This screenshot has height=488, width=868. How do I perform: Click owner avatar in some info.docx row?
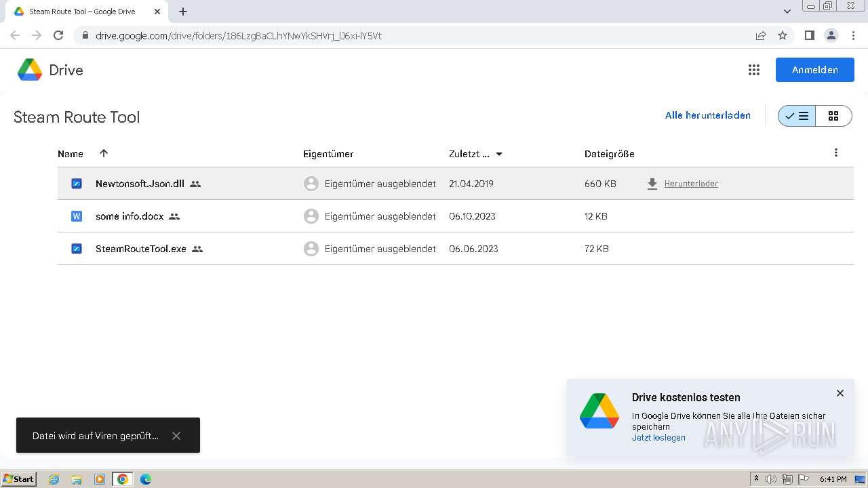(311, 216)
